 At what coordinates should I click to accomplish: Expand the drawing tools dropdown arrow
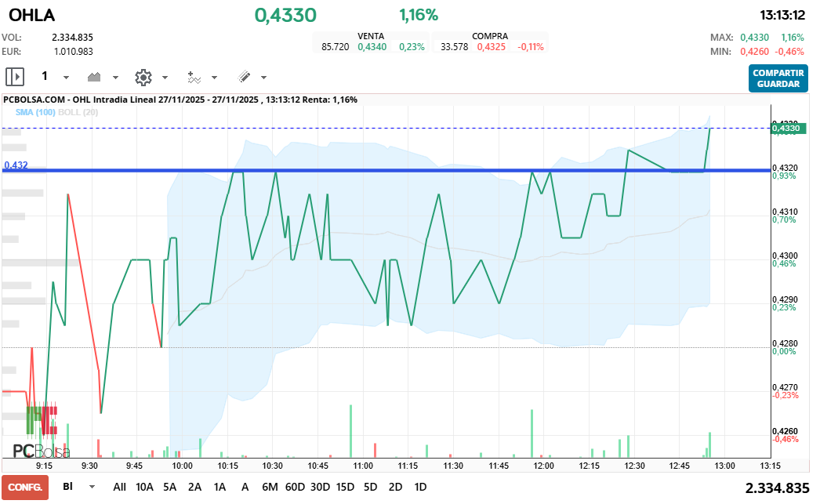[263, 78]
